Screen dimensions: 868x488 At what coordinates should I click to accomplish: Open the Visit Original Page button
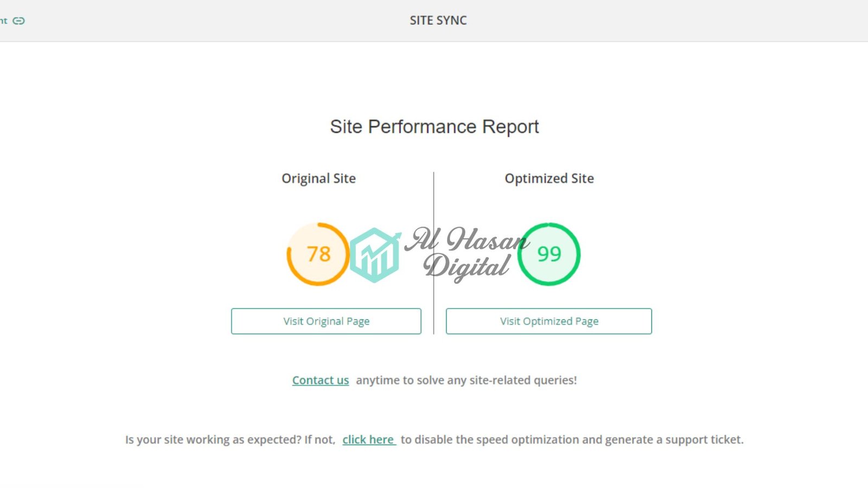326,321
